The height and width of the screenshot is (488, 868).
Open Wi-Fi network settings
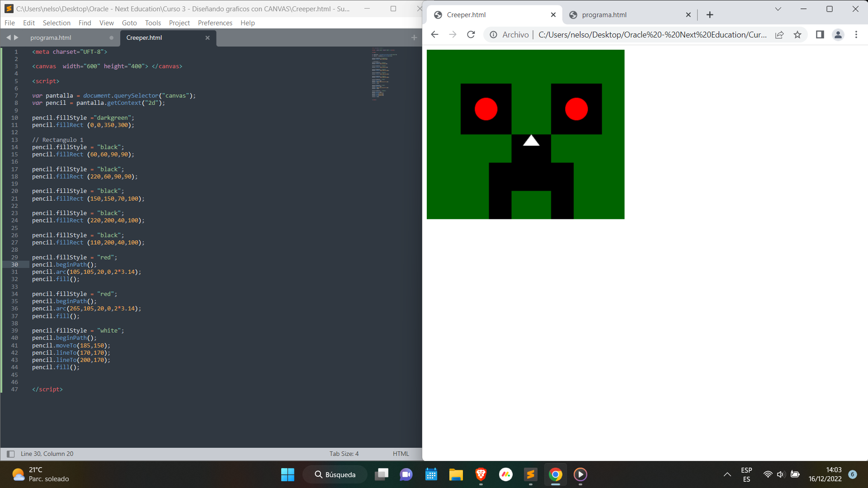coord(768,474)
